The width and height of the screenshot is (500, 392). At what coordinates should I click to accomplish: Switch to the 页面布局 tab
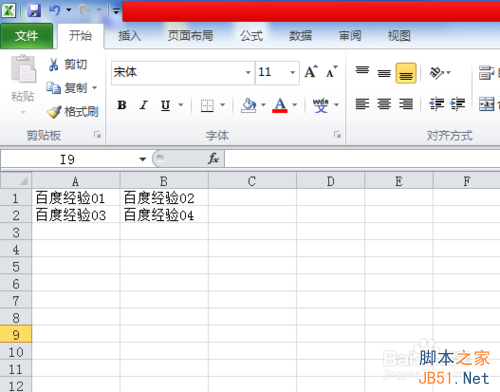pos(190,36)
